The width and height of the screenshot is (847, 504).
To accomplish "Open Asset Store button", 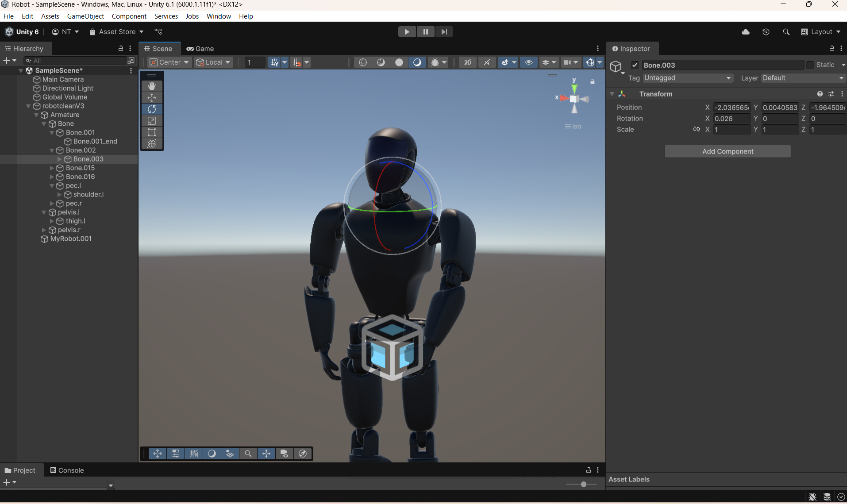I will 116,32.
